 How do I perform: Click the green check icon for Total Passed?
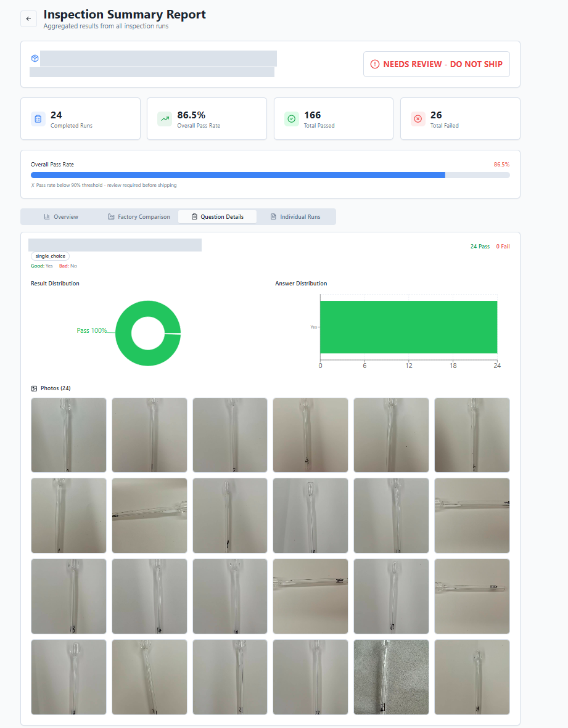click(291, 119)
